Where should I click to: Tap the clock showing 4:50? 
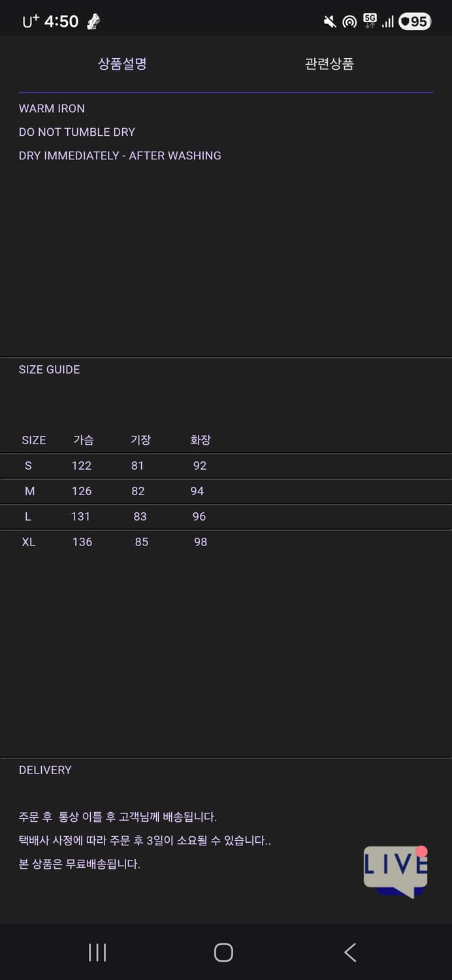point(61,22)
